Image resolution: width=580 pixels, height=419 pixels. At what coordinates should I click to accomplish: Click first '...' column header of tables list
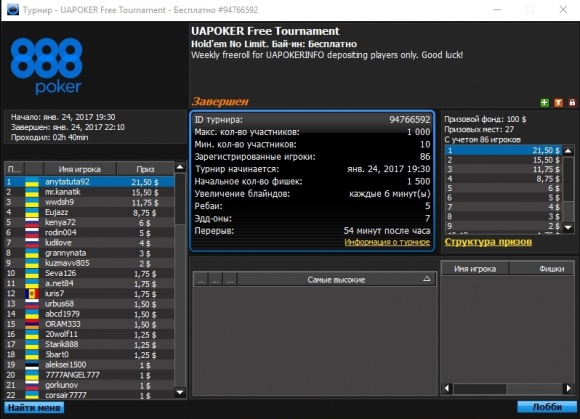(x=201, y=280)
